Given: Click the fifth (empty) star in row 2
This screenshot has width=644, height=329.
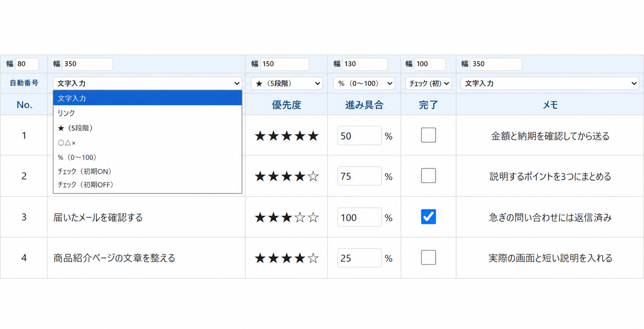Looking at the screenshot, I should coord(313,177).
